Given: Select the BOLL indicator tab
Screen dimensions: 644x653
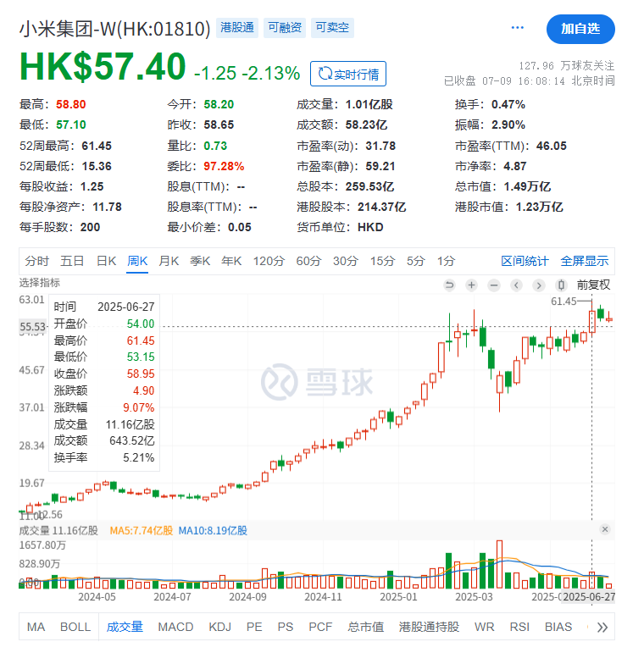Looking at the screenshot, I should tap(75, 628).
